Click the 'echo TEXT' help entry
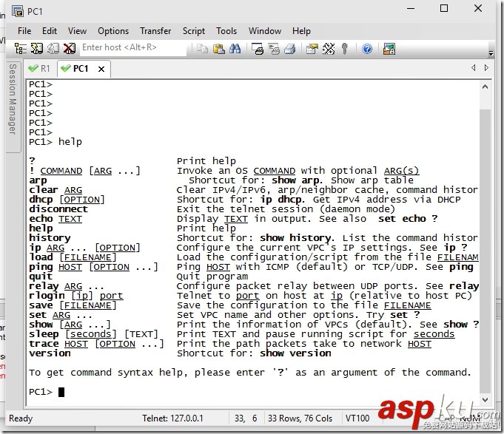Viewport: 504px width, 434px height. coord(56,219)
